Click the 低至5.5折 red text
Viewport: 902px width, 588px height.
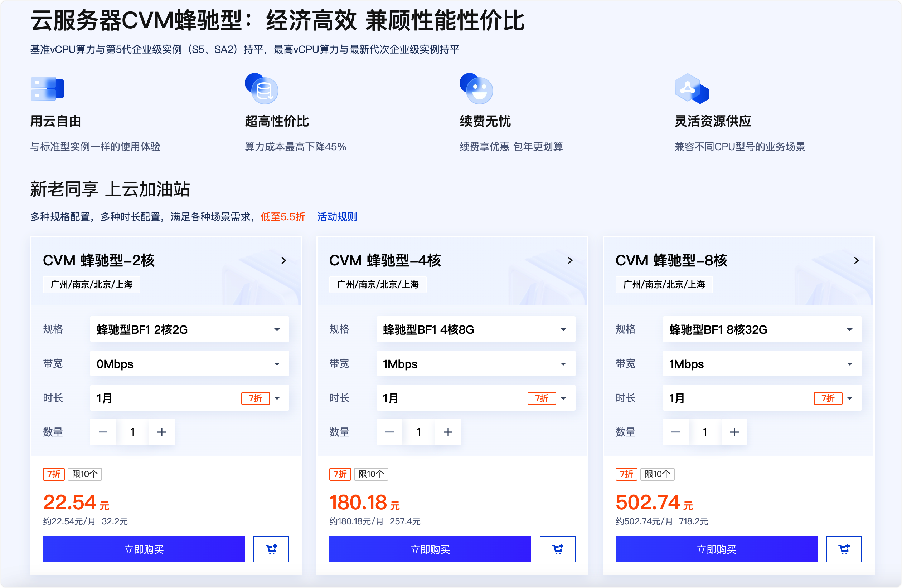[x=283, y=217]
